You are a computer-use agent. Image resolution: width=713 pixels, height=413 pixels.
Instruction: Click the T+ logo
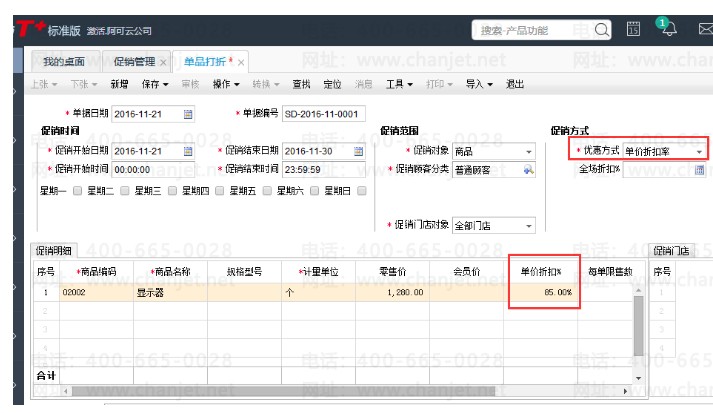(x=30, y=29)
